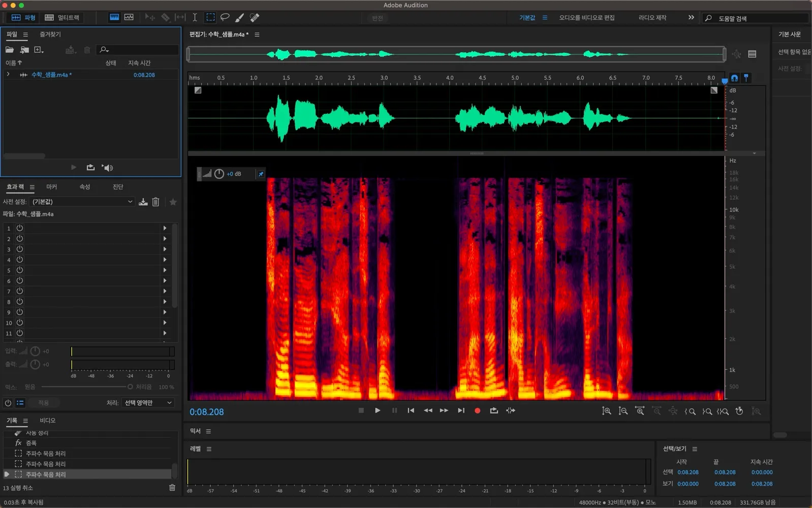
Task: Click the red record button
Action: [x=477, y=410]
